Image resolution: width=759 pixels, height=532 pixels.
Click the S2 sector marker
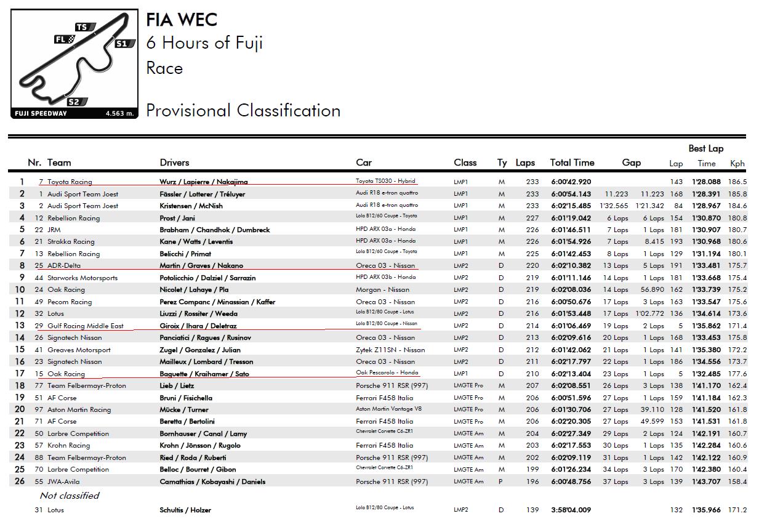click(74, 102)
